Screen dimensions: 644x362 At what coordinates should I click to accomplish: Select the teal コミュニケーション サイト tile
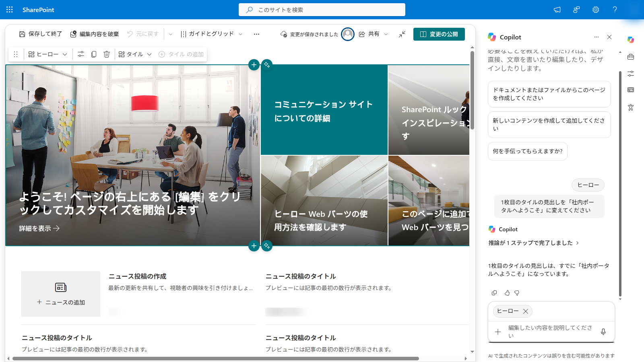click(x=324, y=110)
